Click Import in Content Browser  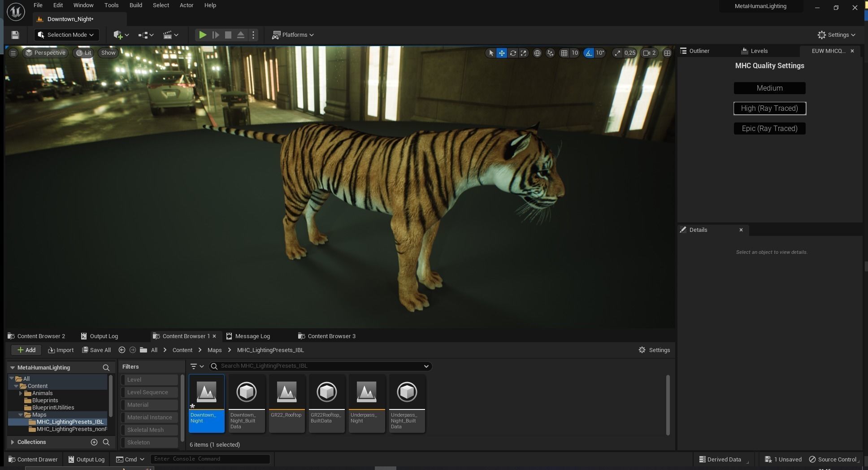(x=61, y=350)
